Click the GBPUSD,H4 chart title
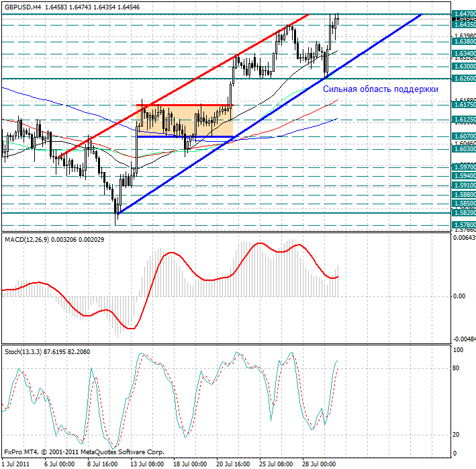This screenshot has width=476, height=469. [25, 5]
